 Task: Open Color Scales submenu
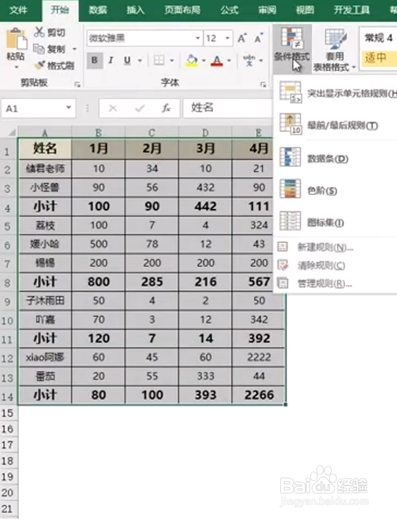pos(336,190)
